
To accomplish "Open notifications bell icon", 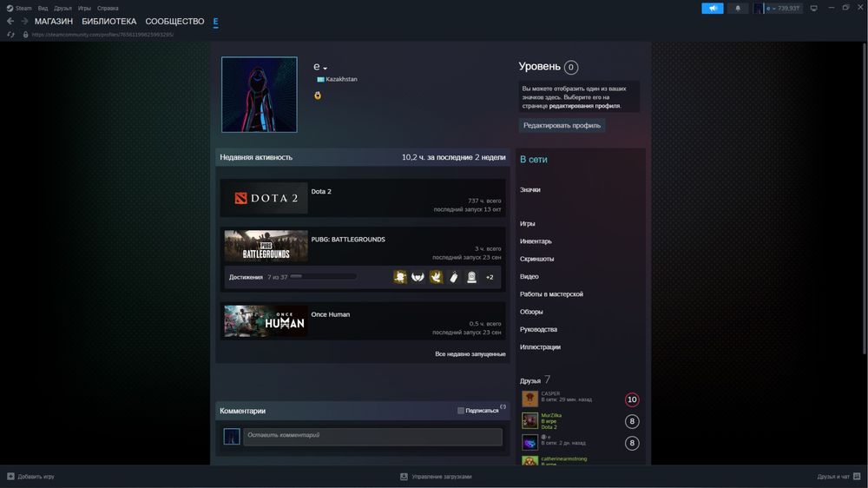I will click(738, 9).
